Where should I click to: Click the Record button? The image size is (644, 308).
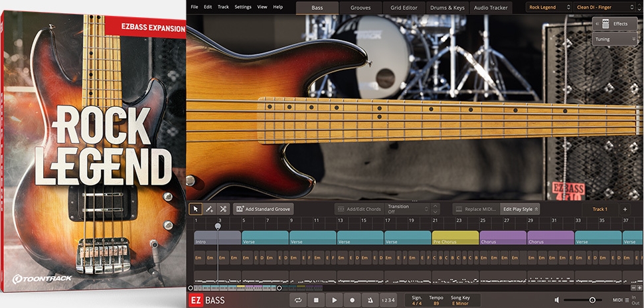353,300
